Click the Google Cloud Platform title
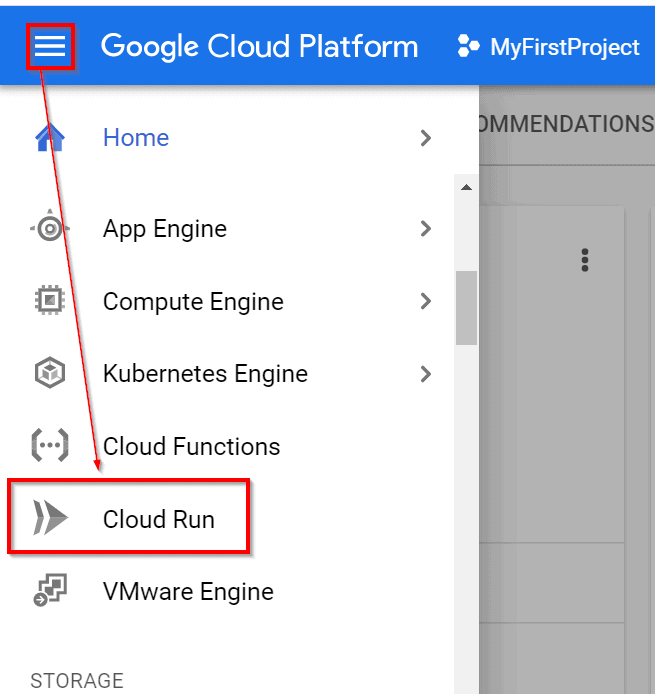Image resolution: width=655 pixels, height=694 pixels. [259, 46]
